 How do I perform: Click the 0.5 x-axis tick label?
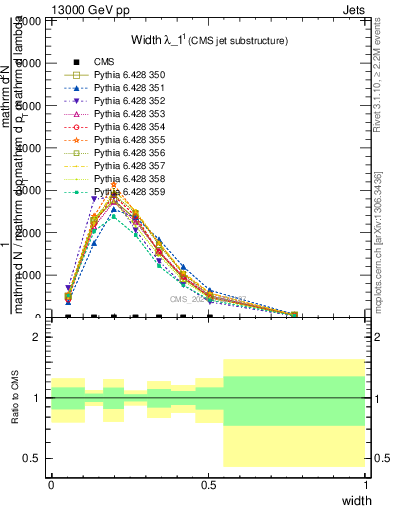[209, 485]
